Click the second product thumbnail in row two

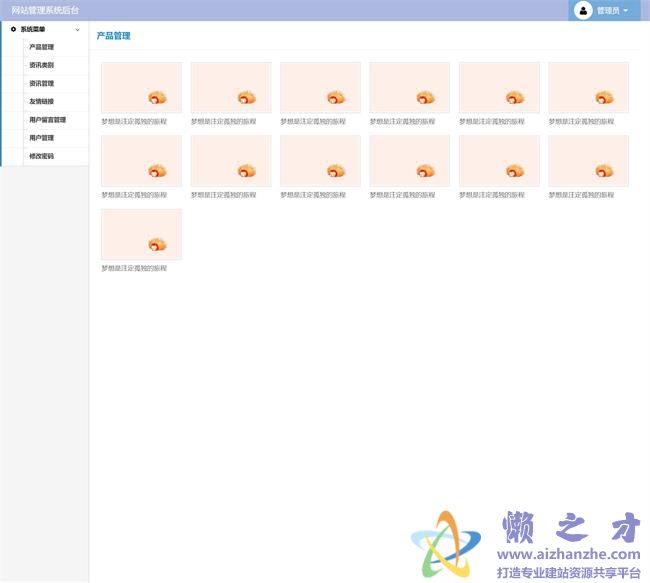231,161
